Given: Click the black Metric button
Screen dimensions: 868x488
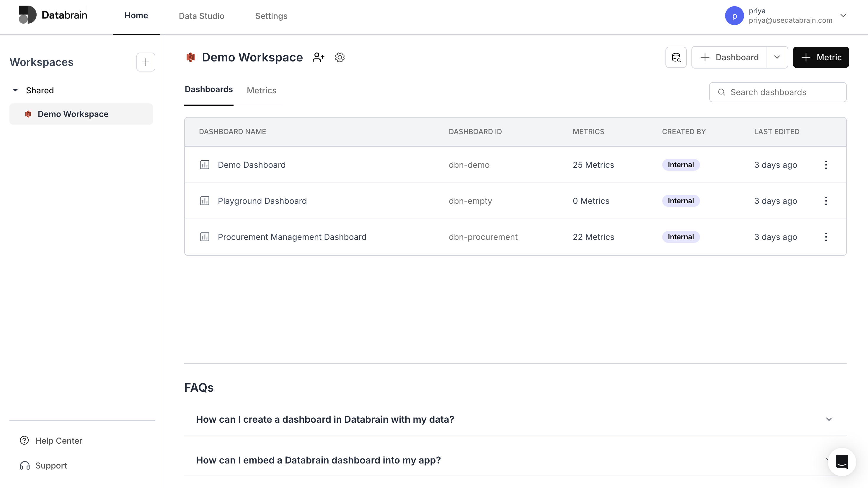Looking at the screenshot, I should tap(820, 57).
